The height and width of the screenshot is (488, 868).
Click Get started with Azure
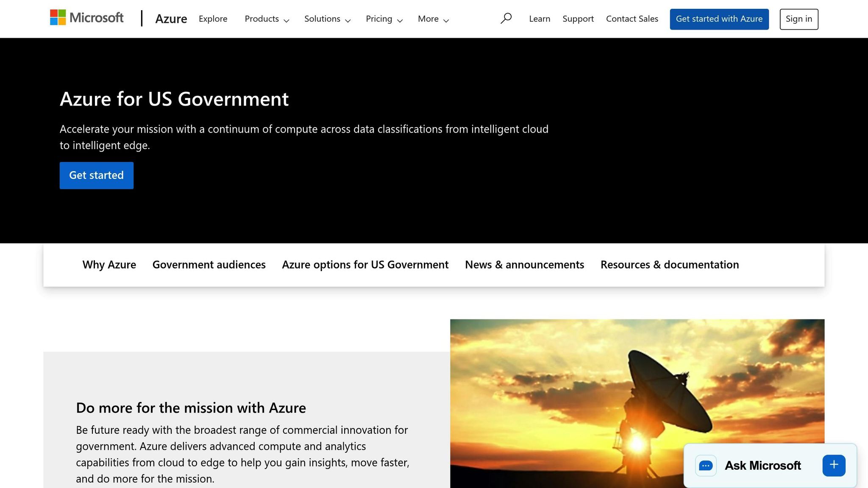pyautogui.click(x=719, y=19)
